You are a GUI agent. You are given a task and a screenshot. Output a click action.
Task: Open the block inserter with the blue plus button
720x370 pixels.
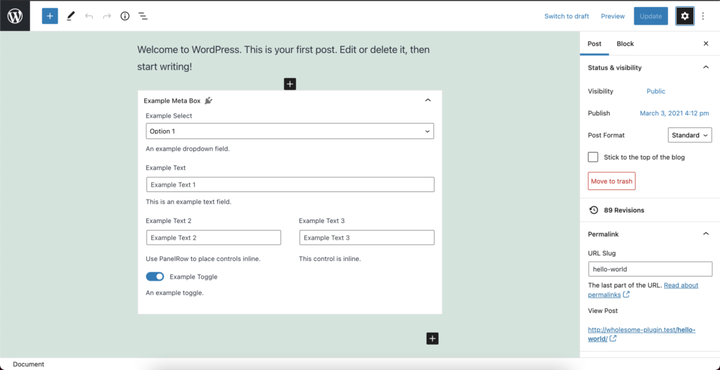coord(50,16)
